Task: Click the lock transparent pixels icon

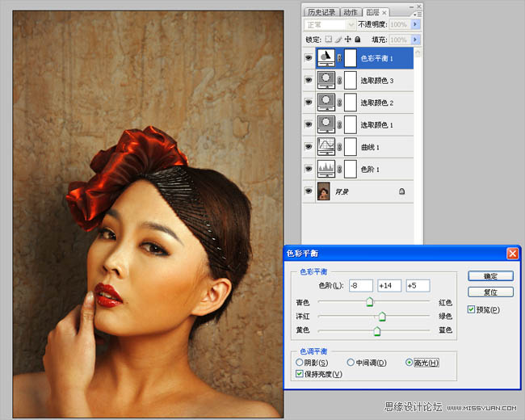Action: click(329, 39)
